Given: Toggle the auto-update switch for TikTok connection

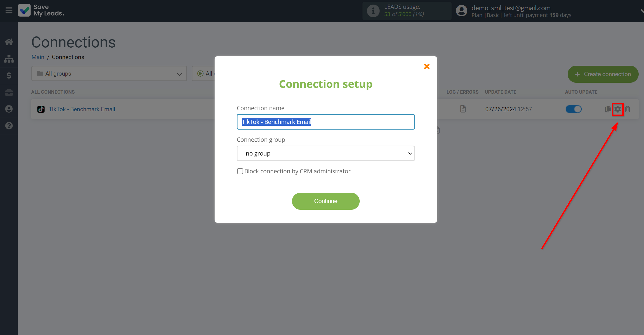Looking at the screenshot, I should [573, 109].
